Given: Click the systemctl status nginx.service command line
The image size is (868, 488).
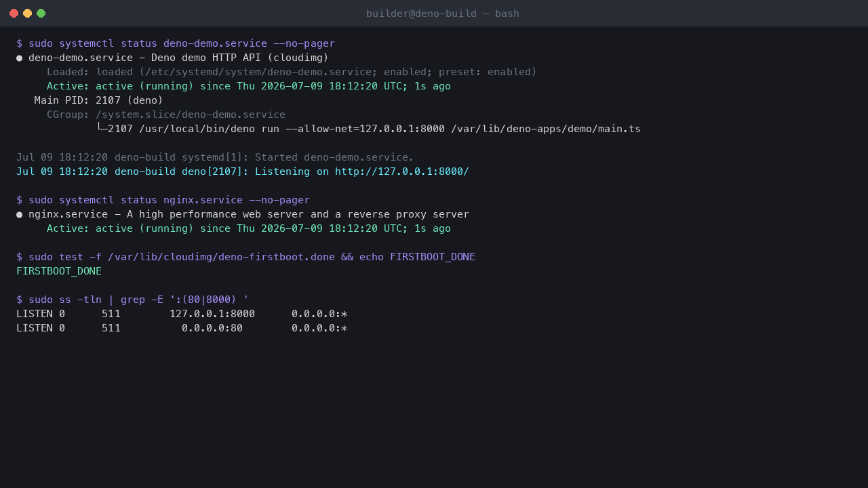Looking at the screenshot, I should coord(163,200).
